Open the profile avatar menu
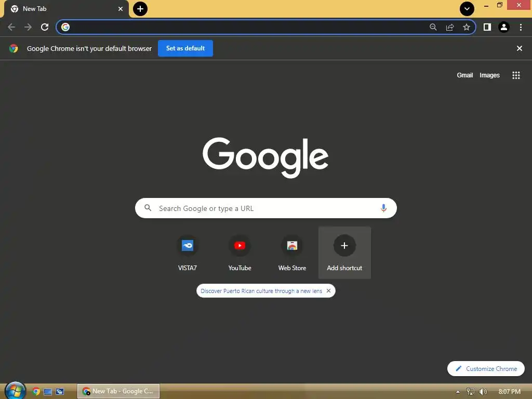 pyautogui.click(x=504, y=27)
